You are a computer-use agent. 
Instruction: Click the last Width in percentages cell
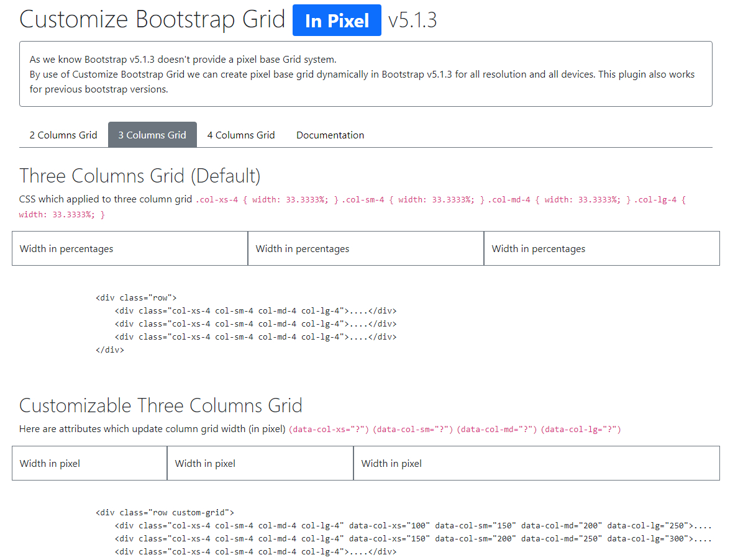tap(602, 248)
